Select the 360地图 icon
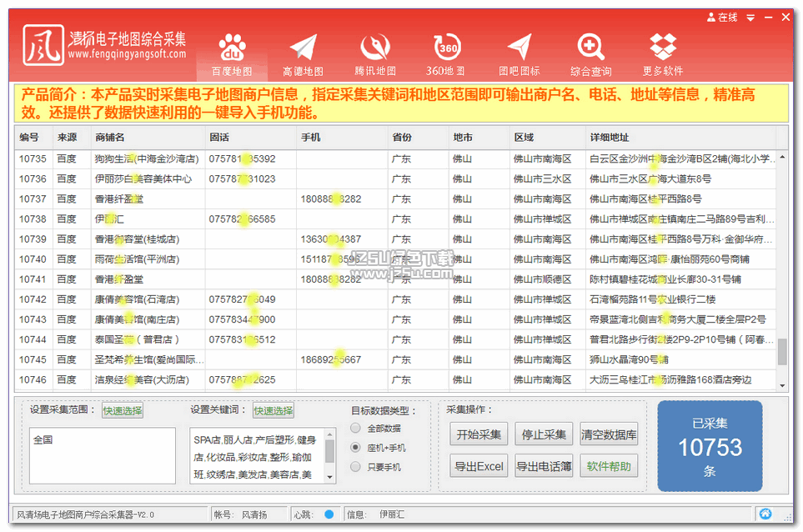 pyautogui.click(x=447, y=55)
